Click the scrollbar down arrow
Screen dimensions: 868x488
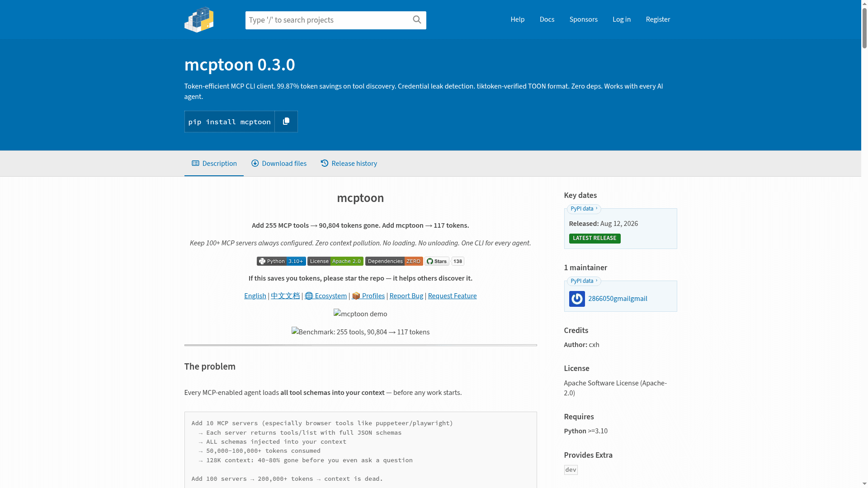(x=864, y=485)
